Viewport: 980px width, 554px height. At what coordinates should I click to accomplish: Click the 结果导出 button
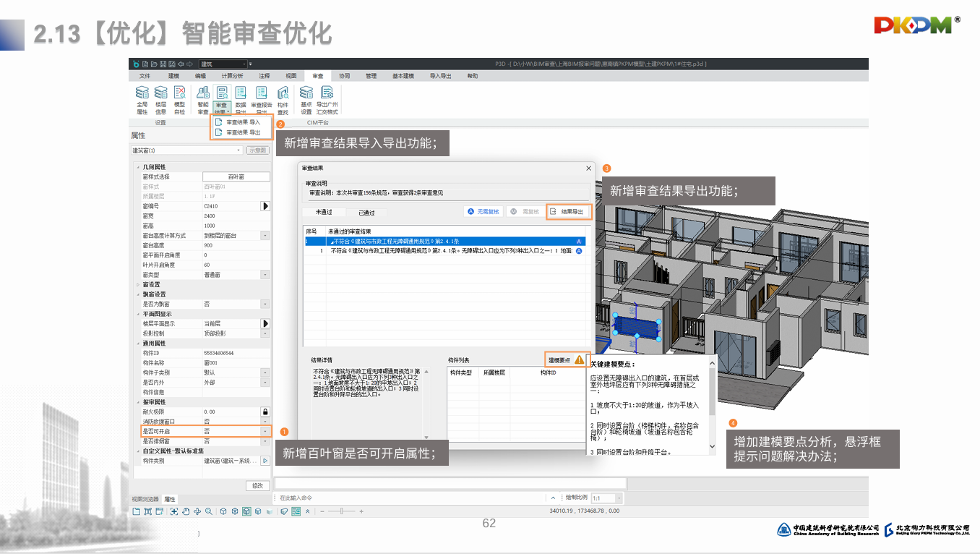[x=568, y=212]
